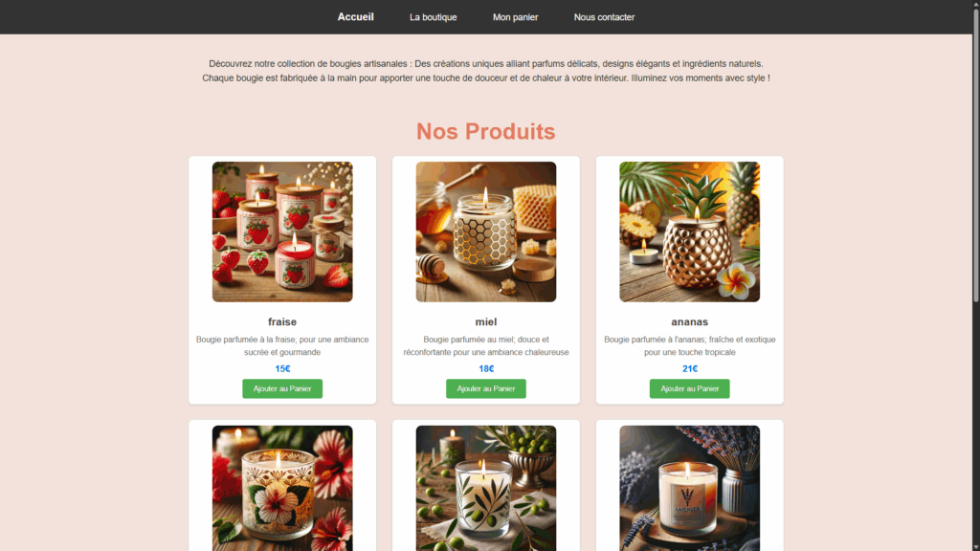Add the ananas candle to cart
The height and width of the screenshot is (551, 980).
(689, 388)
